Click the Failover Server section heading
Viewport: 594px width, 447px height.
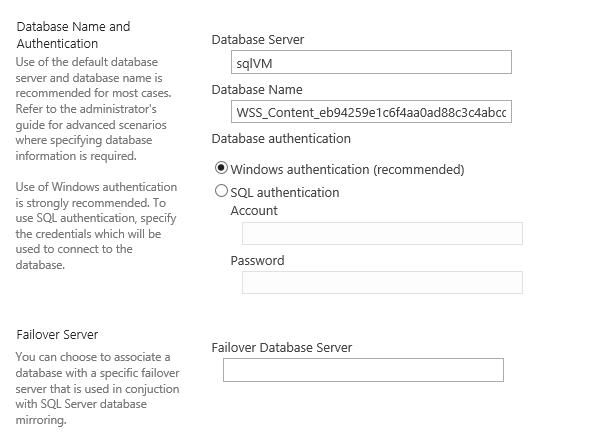tap(57, 334)
